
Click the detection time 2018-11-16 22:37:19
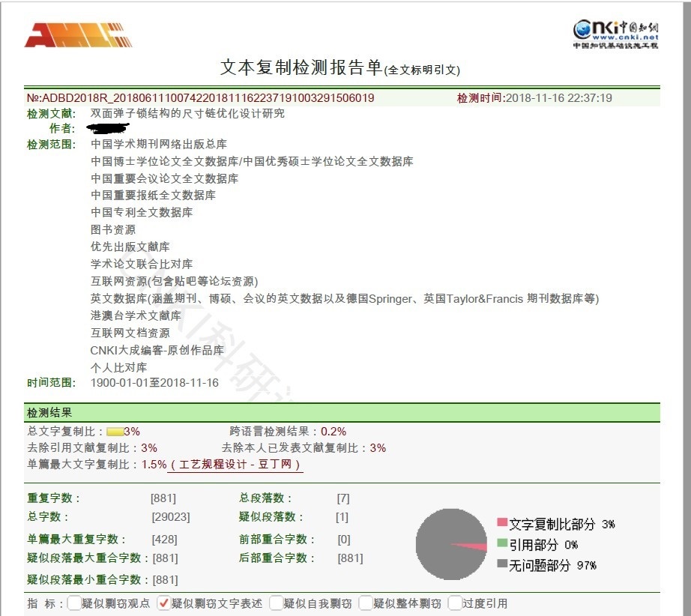click(x=558, y=98)
